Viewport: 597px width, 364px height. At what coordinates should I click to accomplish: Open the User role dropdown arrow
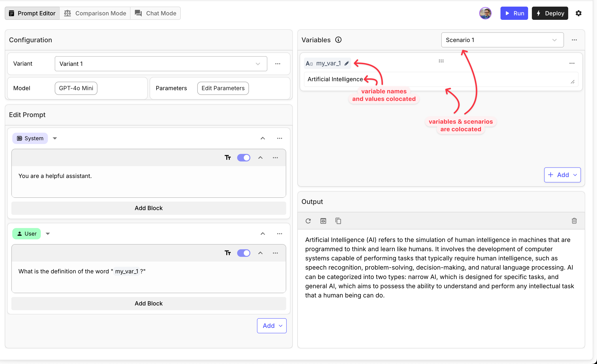(48, 234)
